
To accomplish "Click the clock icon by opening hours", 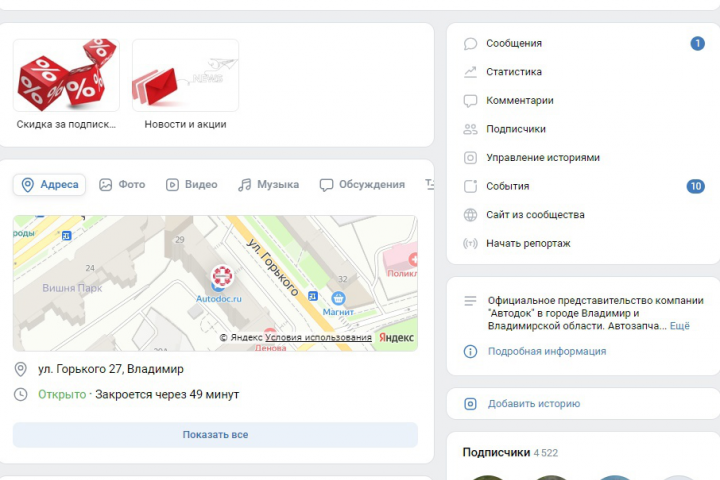I will click(x=21, y=395).
